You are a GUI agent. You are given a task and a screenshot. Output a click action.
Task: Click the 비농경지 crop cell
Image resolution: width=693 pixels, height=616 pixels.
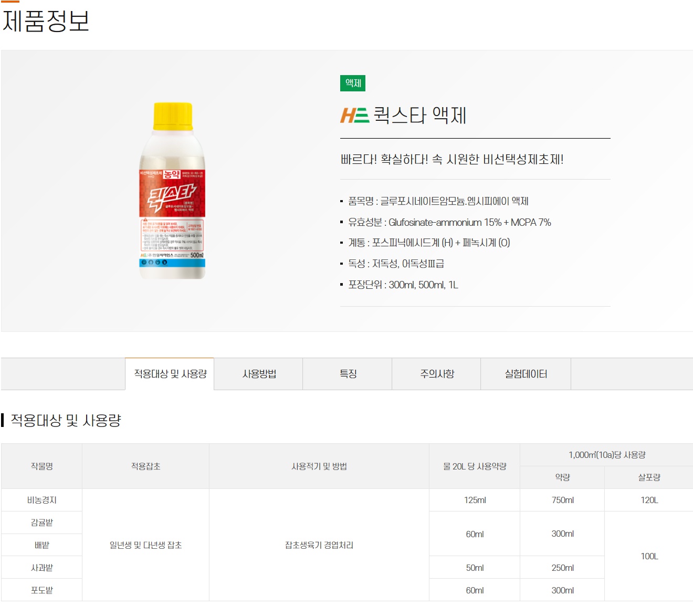click(41, 500)
